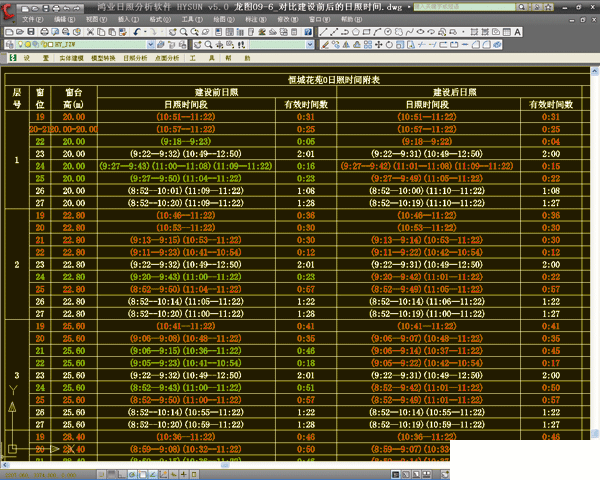Viewport: 600px width, 480px height.
Task: Toggle Polar tracking in the status bar
Action: coord(132,475)
